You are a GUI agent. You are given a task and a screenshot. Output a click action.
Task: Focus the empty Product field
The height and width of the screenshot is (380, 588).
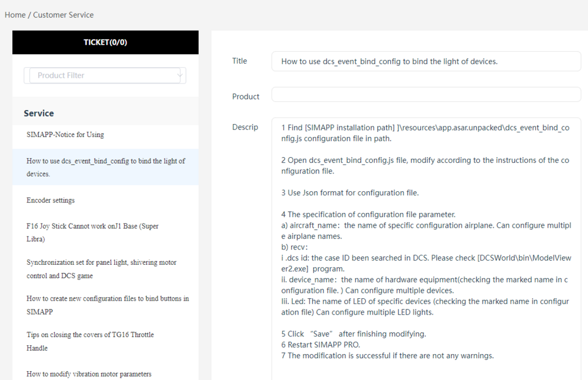coord(426,95)
